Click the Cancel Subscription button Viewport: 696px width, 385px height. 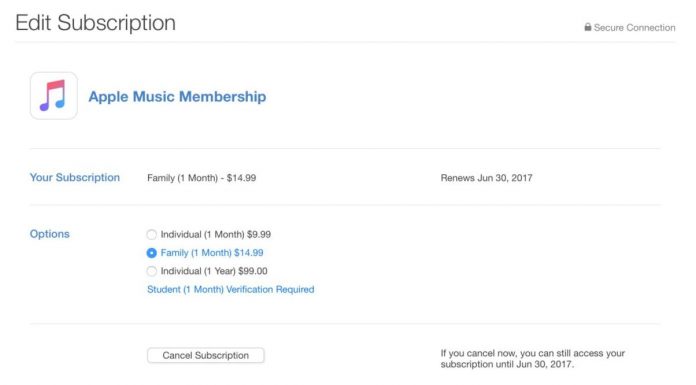pos(206,355)
